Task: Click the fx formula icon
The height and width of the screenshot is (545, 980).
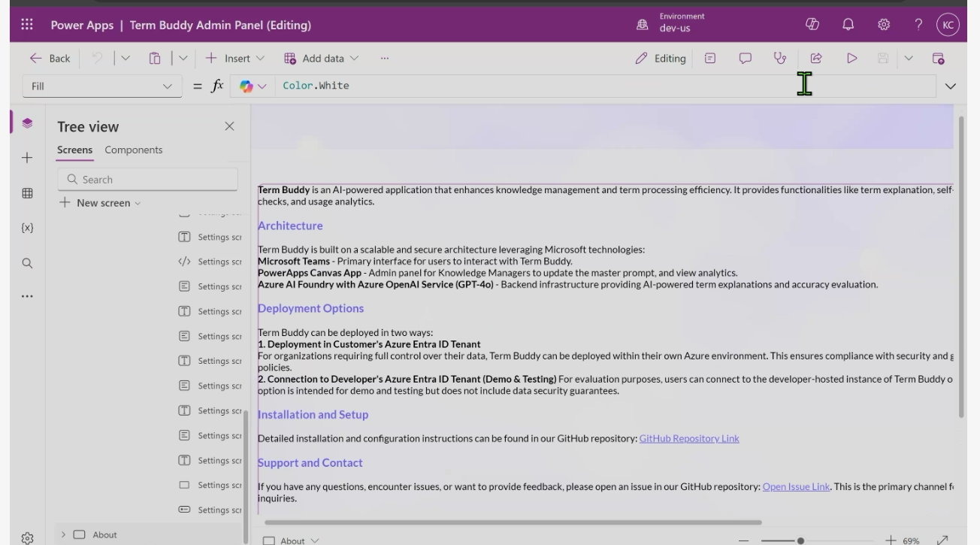Action: click(x=217, y=86)
